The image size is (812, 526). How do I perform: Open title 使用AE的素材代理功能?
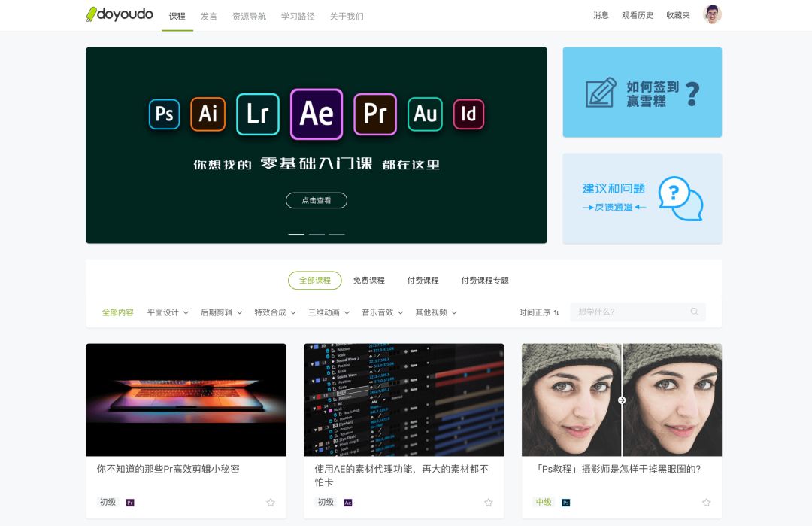coord(401,476)
